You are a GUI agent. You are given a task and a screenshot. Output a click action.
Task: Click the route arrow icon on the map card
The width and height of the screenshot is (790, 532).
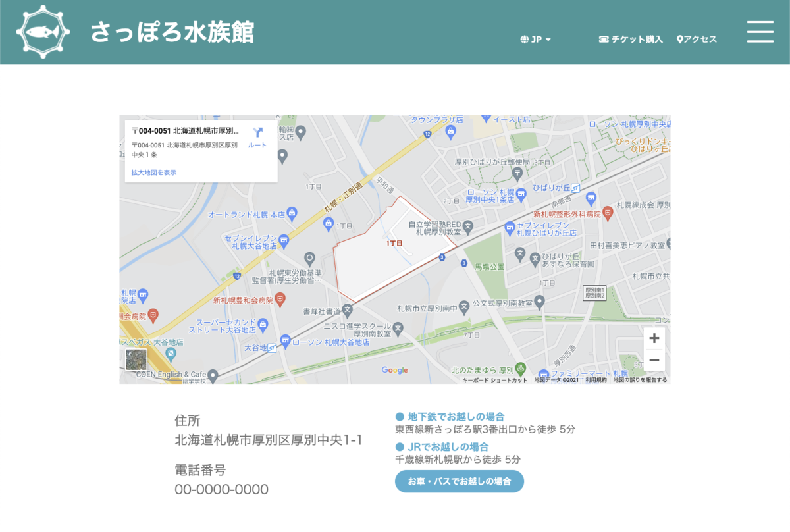click(x=257, y=132)
